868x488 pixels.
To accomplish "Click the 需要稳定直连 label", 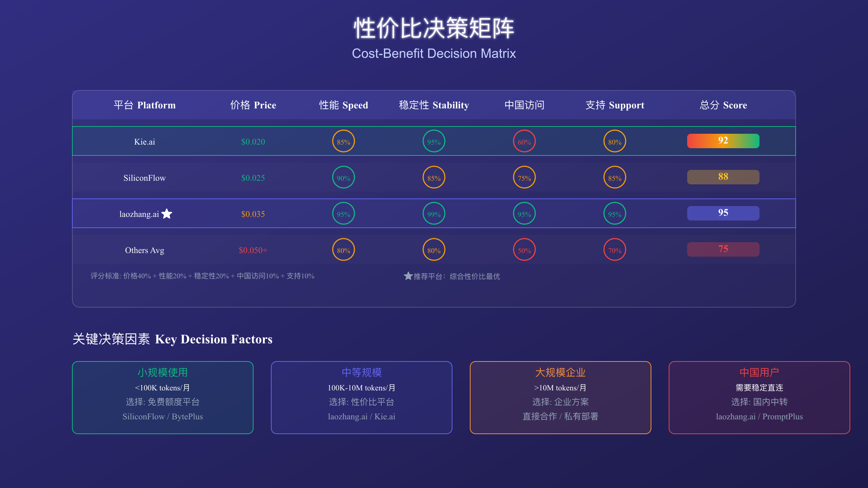I will [759, 388].
